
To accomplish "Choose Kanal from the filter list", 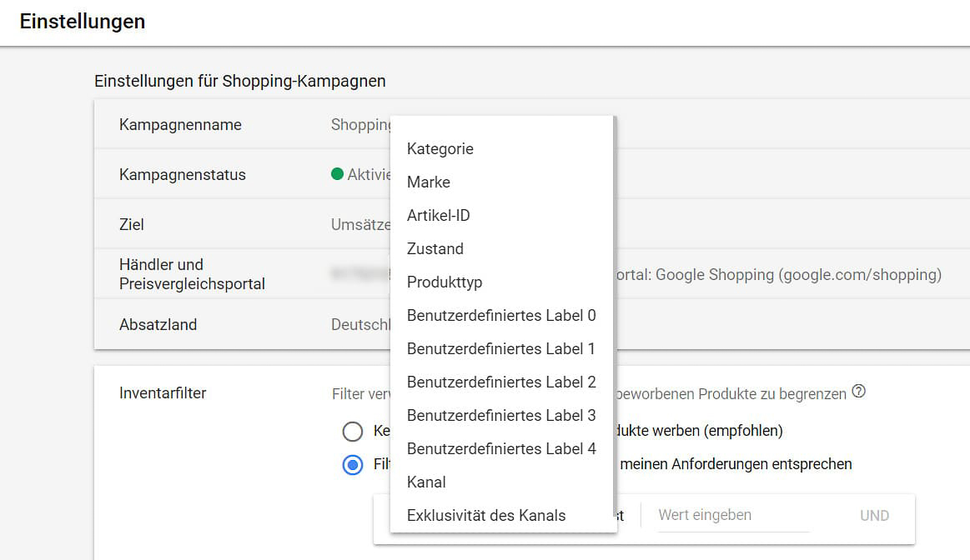I will (426, 482).
